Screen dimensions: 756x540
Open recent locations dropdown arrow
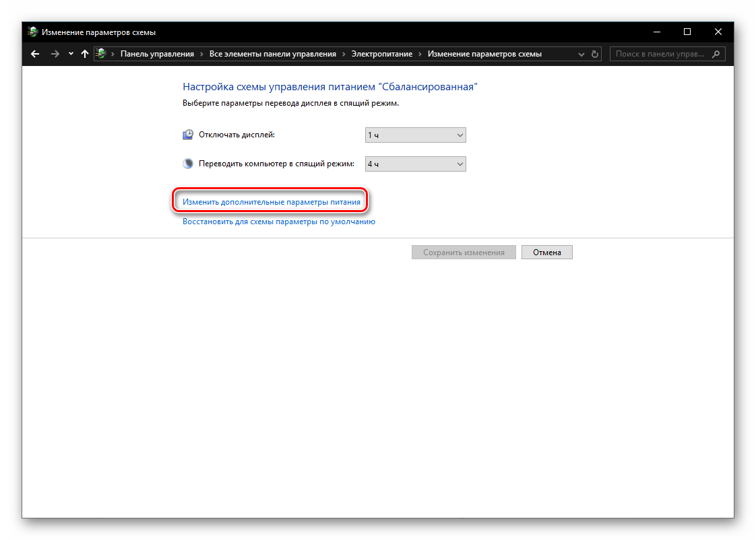coord(71,54)
